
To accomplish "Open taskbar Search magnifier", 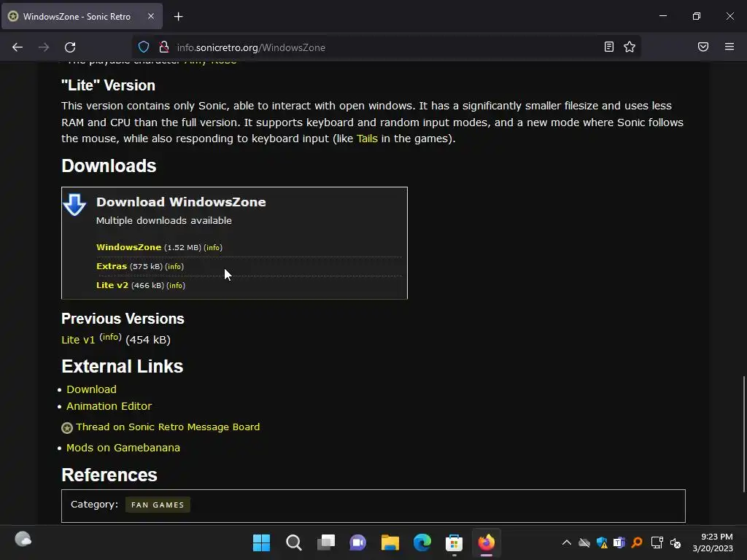I will [x=293, y=542].
